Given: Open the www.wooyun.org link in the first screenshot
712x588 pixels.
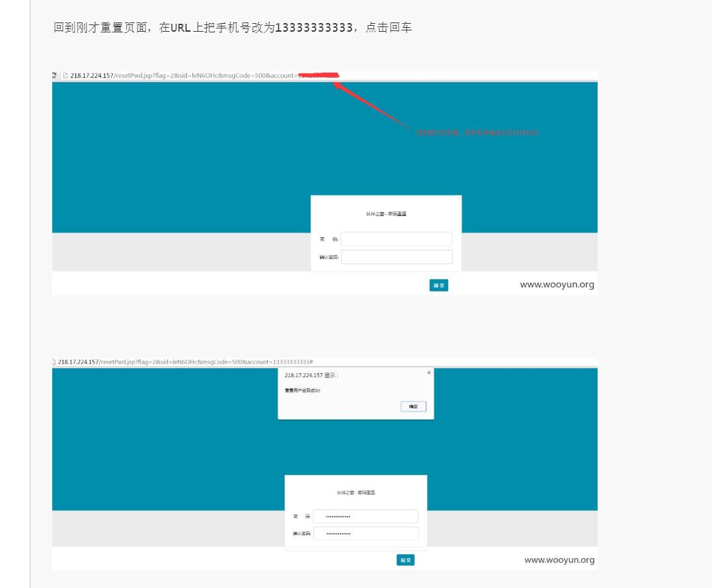Looking at the screenshot, I should [557, 285].
